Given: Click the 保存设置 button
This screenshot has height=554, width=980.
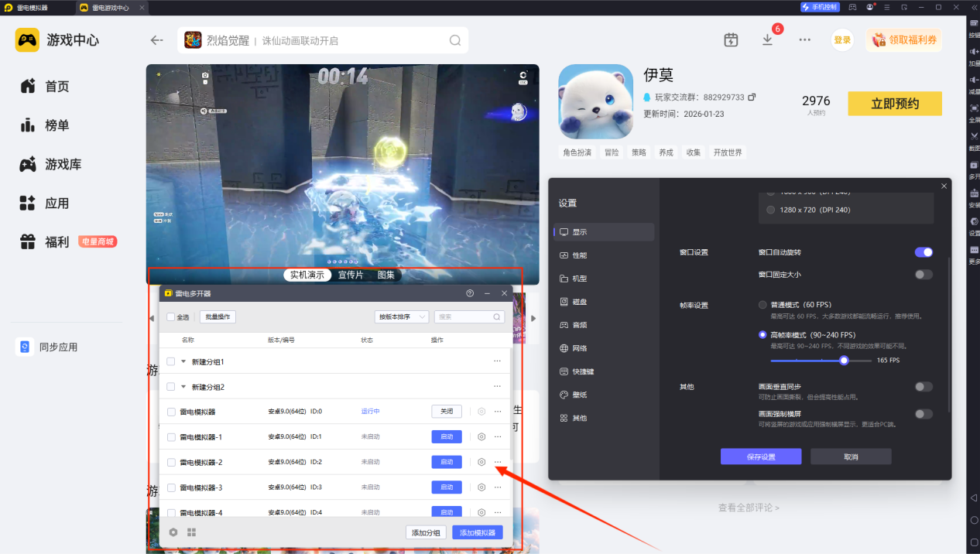Looking at the screenshot, I should pyautogui.click(x=761, y=457).
